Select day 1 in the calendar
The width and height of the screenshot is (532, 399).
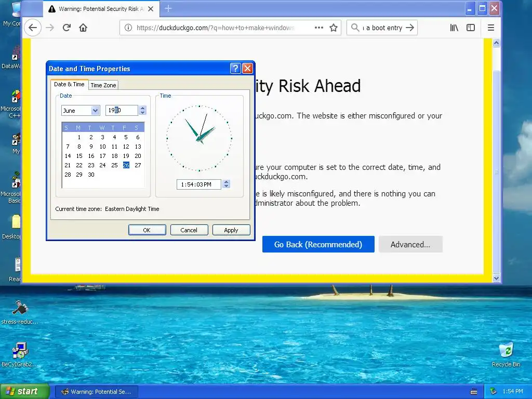tap(79, 137)
